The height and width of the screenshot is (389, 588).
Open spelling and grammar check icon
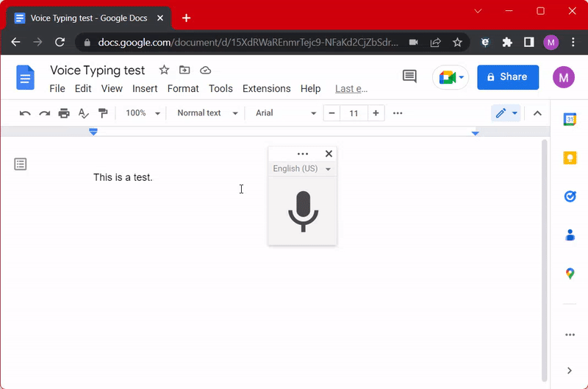pos(84,113)
